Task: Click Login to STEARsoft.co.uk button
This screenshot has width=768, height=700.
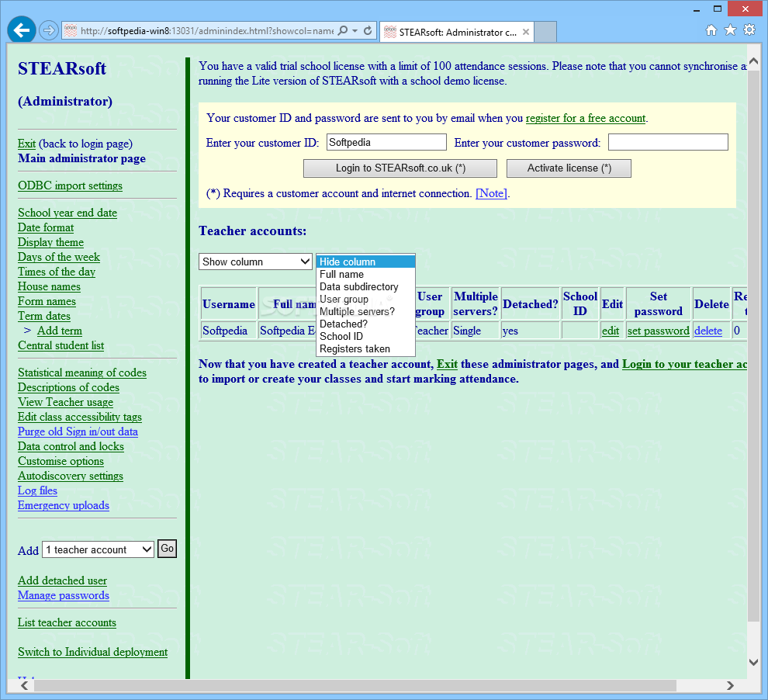Action: pyautogui.click(x=400, y=168)
